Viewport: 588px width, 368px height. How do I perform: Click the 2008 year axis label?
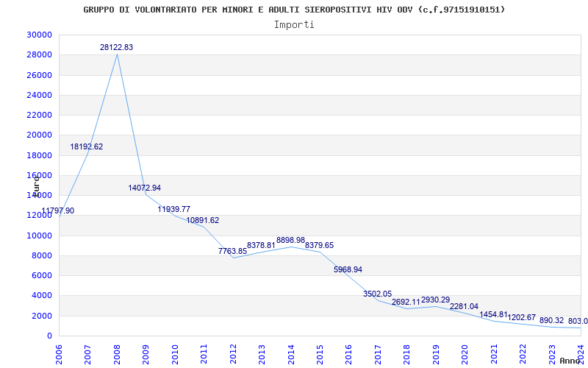(117, 354)
